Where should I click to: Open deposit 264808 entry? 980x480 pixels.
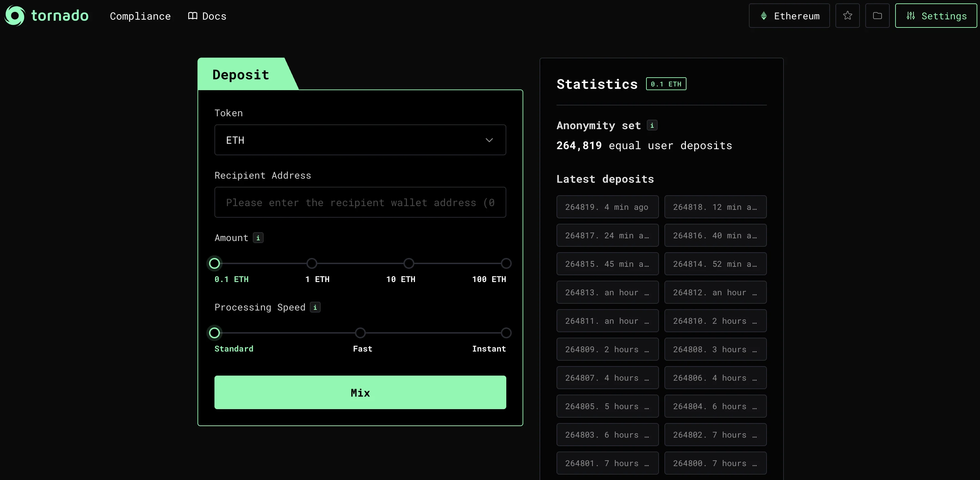[715, 349]
